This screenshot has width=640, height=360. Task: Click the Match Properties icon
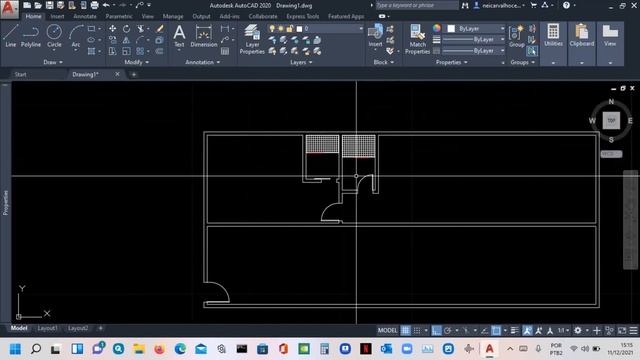(x=417, y=39)
